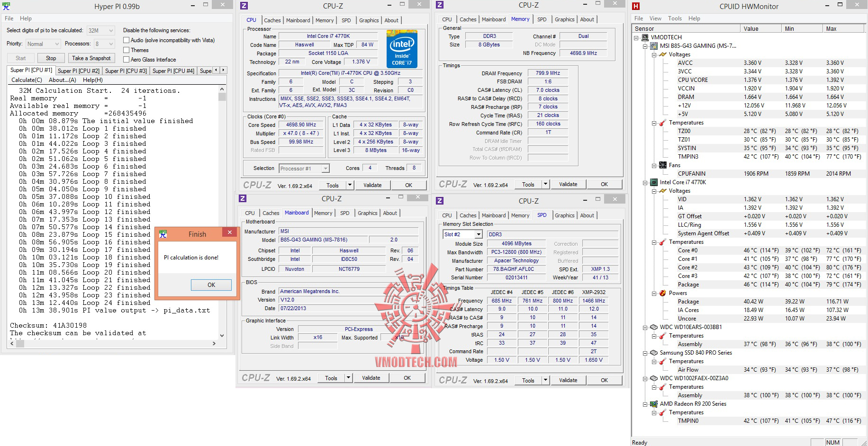The width and height of the screenshot is (868, 446).
Task: Open the File menu in Hyper PI
Action: pos(9,18)
